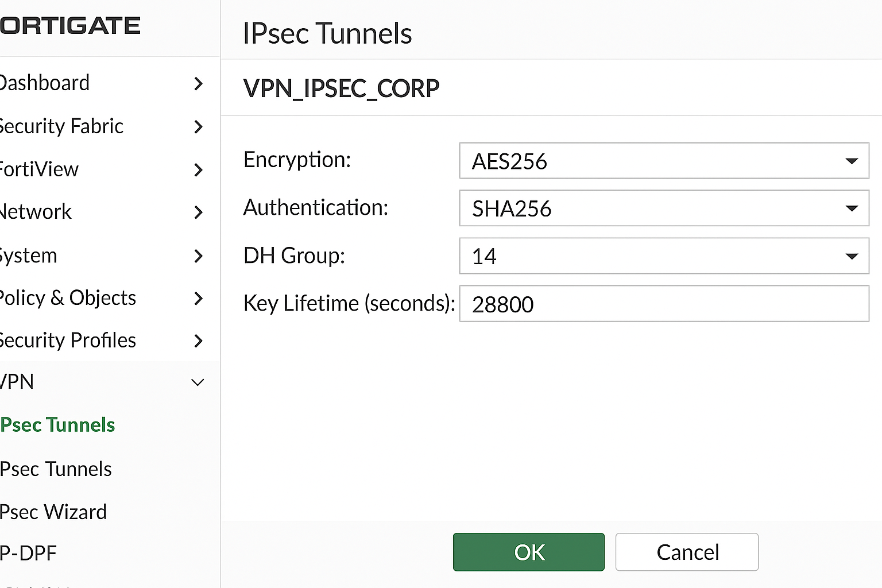Open the Dashboard menu item

pos(45,83)
